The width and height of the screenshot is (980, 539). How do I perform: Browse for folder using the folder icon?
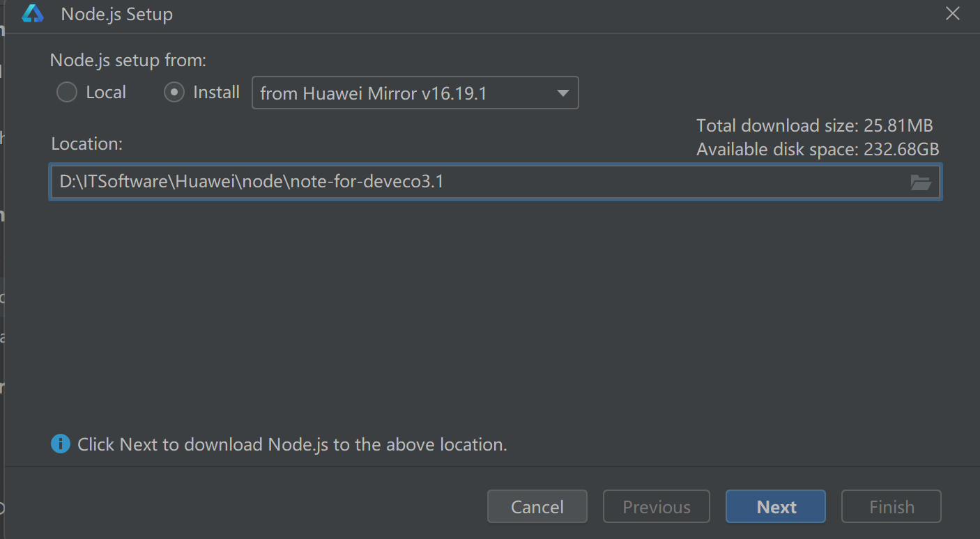(921, 183)
